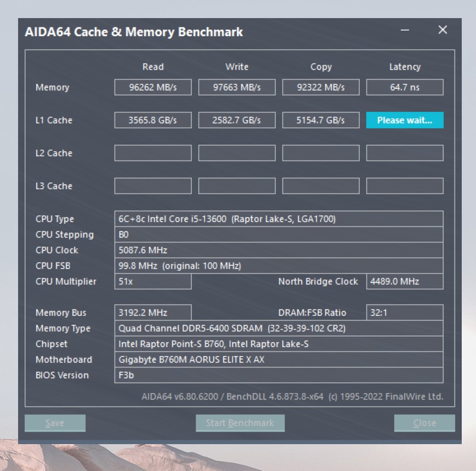Click the DRAM:FSB Ratio label
The width and height of the screenshot is (476, 471).
[312, 313]
